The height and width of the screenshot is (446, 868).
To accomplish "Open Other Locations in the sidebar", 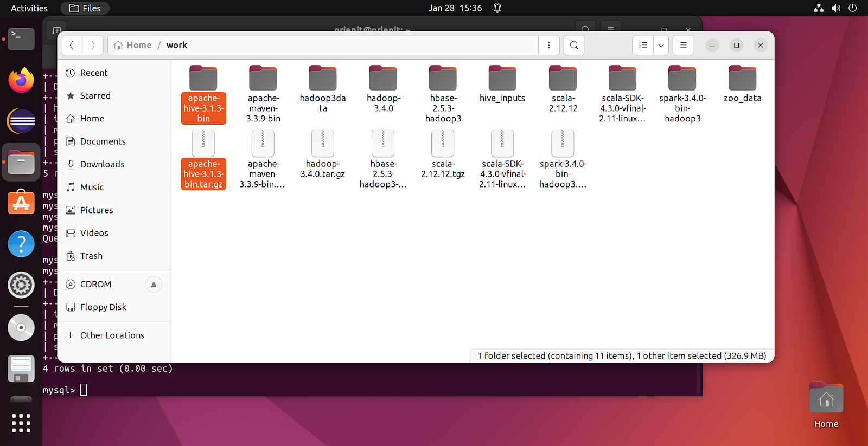I will (x=114, y=335).
